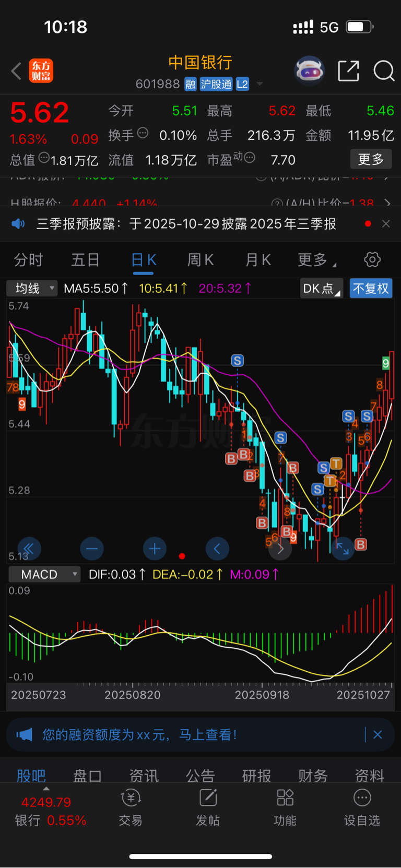Tap the megaphone icon in financing banner
This screenshot has width=401, height=868.
(x=25, y=735)
